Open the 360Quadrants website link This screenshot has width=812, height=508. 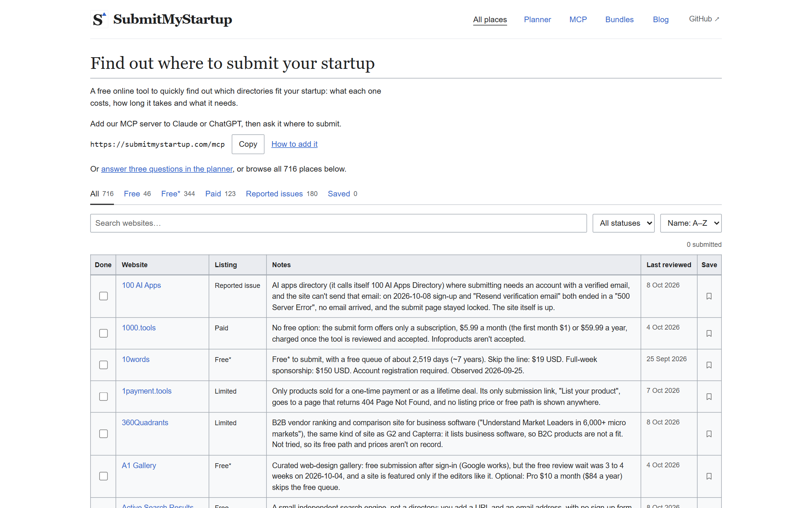[145, 423]
